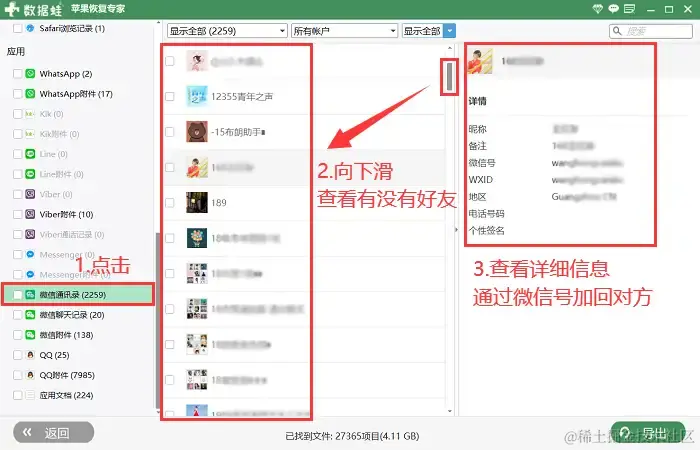700x450 pixels.
Task: Click the 返回 back button
Action: 54,432
